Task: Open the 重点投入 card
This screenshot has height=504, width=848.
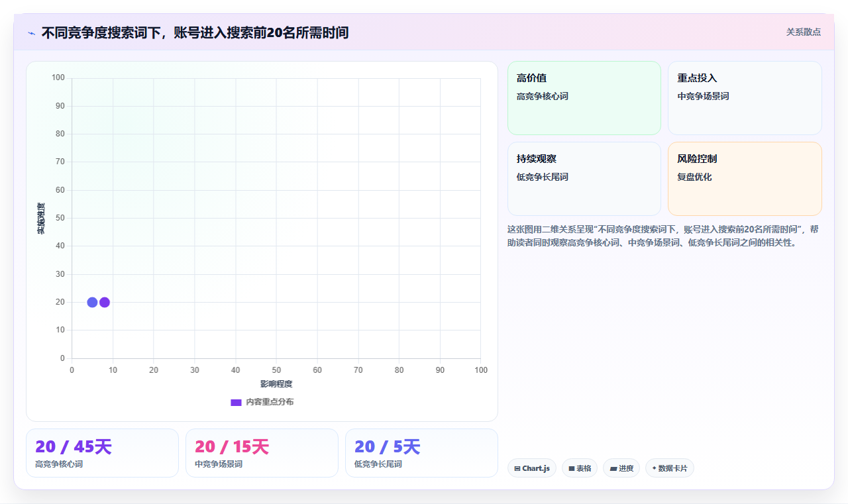Action: pos(745,98)
